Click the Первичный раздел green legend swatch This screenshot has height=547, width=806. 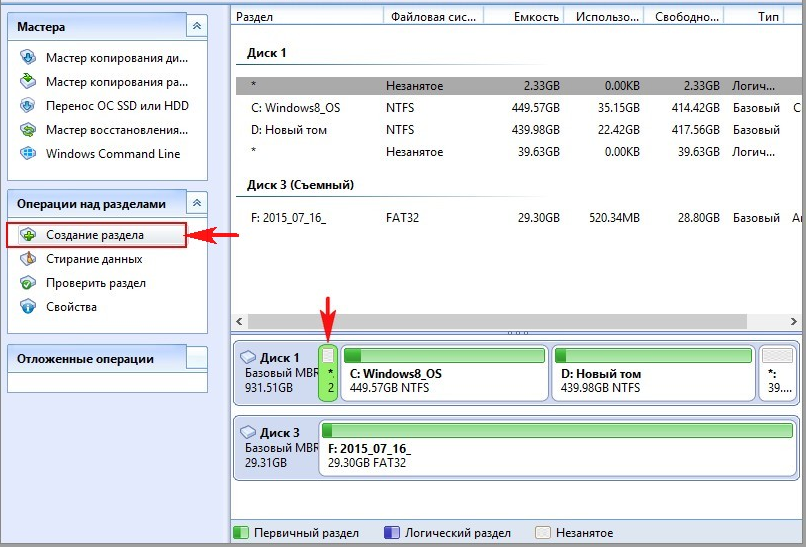[x=240, y=533]
